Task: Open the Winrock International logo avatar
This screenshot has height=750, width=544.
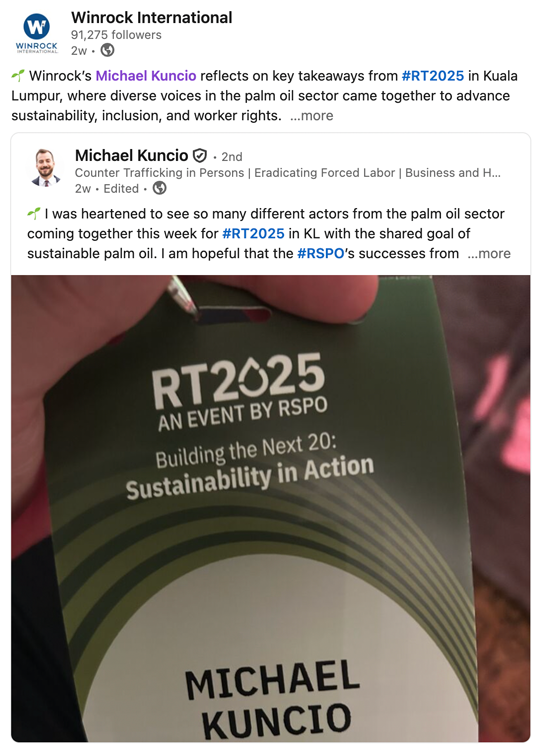Action: coord(36,33)
